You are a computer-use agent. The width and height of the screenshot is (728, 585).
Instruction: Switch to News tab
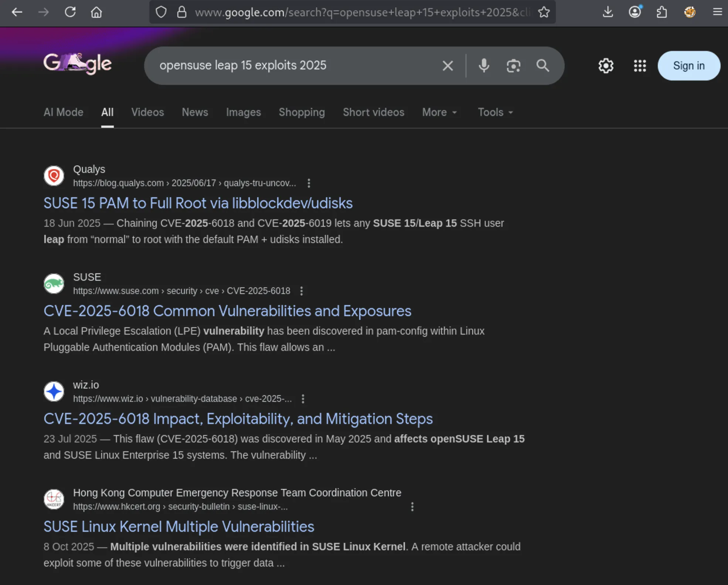point(195,112)
